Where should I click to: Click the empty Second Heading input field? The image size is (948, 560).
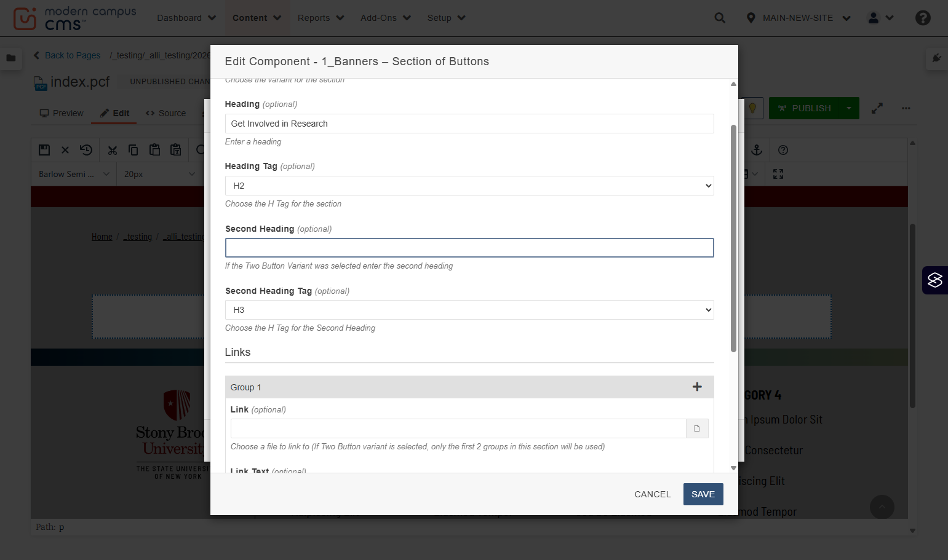pos(469,248)
